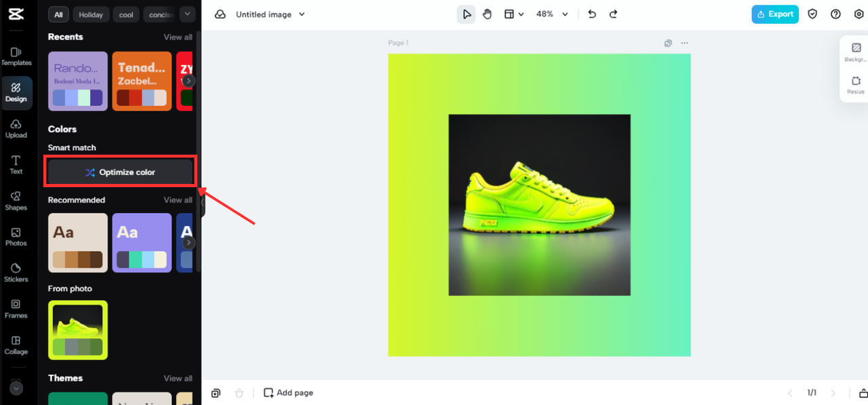This screenshot has width=868, height=405.
Task: Click the cloud save status icon
Action: 220,14
